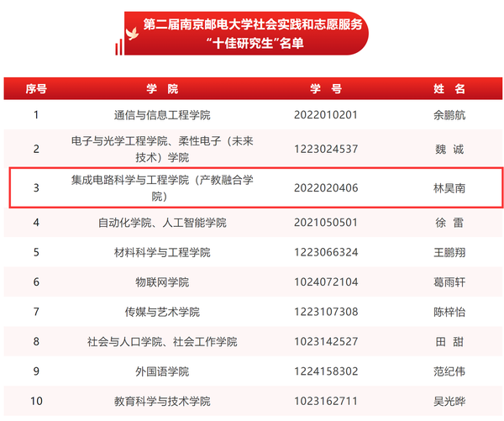Select the 通信与信息工程学院 cell
This screenshot has width=504, height=421.
click(x=162, y=115)
